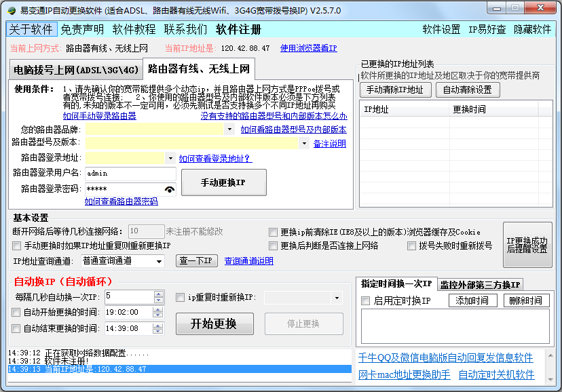562x392 pixels.
Task: Select log line 当前IP地址是:120.42.88.47
Action: coord(179,369)
